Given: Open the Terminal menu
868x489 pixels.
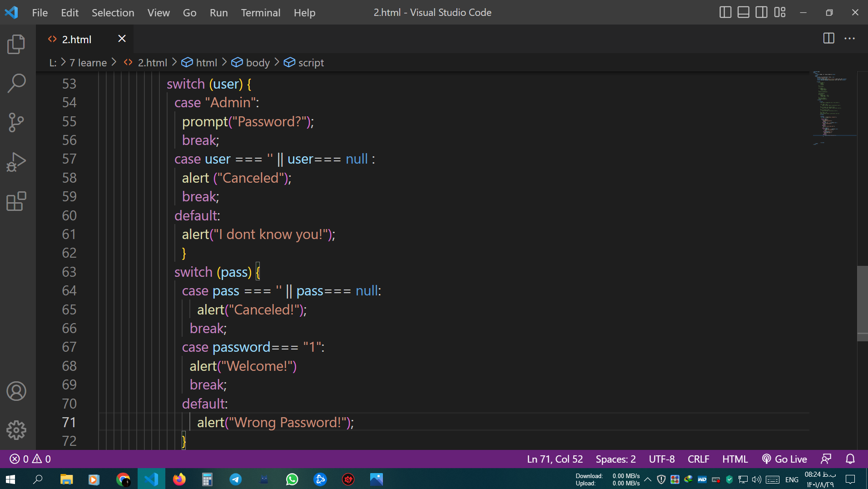Looking at the screenshot, I should click(260, 13).
